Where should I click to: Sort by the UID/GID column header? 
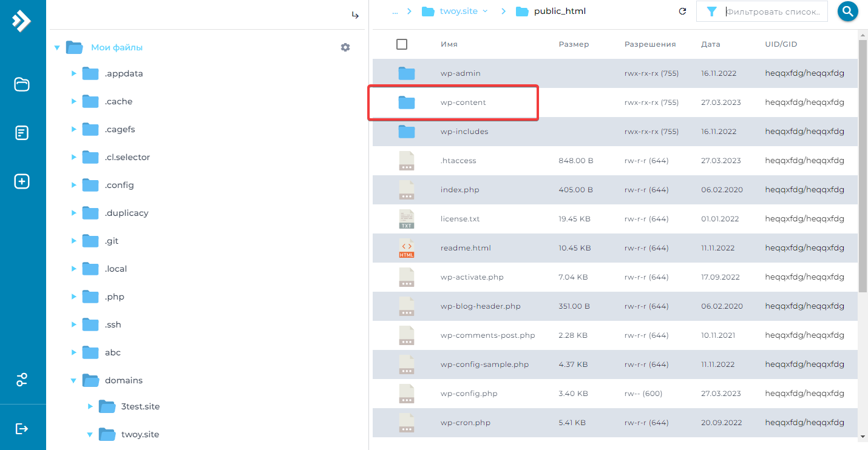[x=781, y=44]
